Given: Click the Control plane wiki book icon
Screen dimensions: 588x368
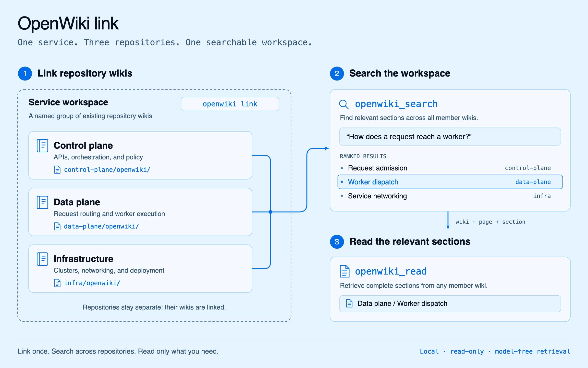Looking at the screenshot, I should click(x=42, y=146).
